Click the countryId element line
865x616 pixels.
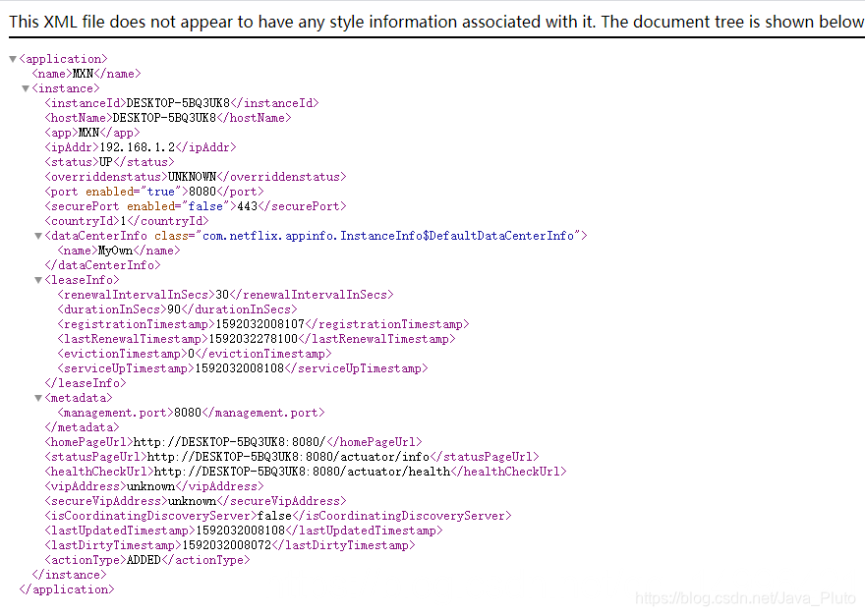click(127, 221)
